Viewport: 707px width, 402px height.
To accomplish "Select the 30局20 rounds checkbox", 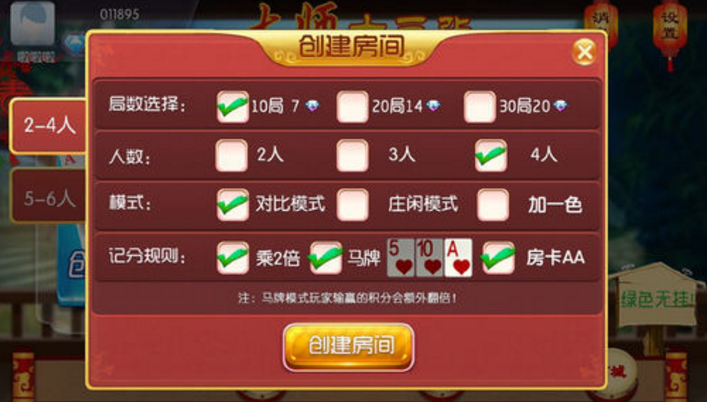I will coord(480,107).
